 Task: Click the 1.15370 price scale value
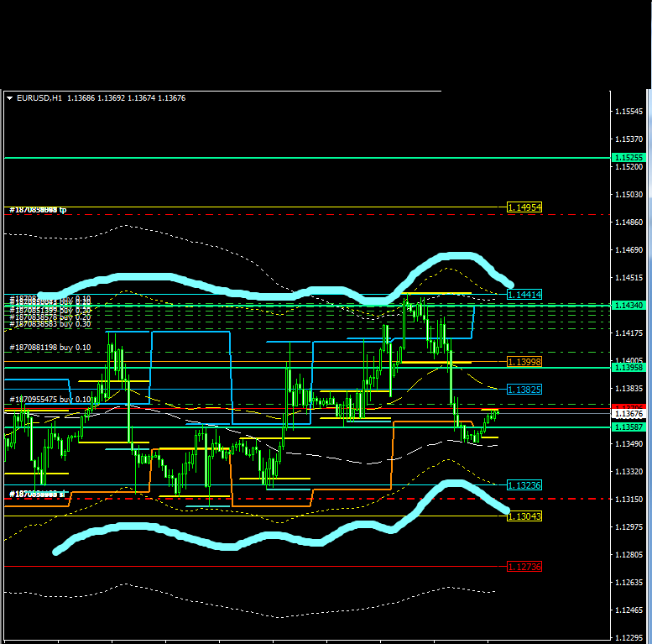tap(629, 139)
